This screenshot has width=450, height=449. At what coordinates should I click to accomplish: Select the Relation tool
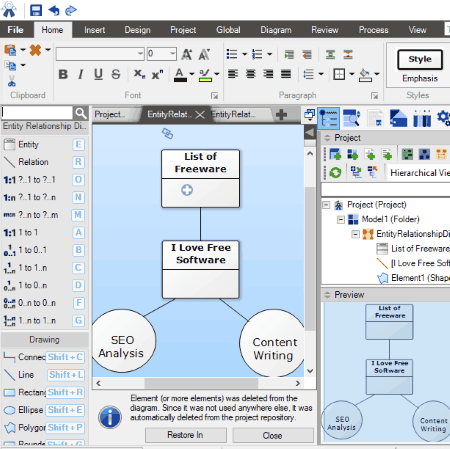click(44, 162)
